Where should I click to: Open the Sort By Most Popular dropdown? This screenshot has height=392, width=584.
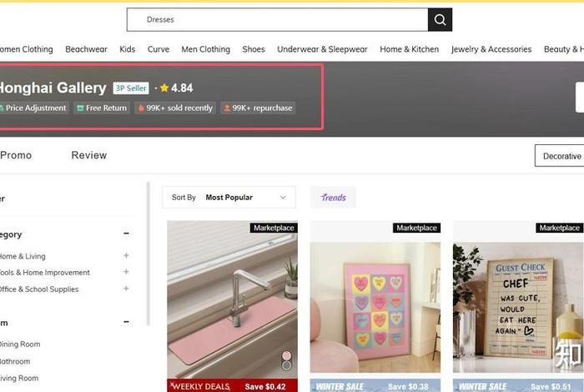pyautogui.click(x=229, y=198)
